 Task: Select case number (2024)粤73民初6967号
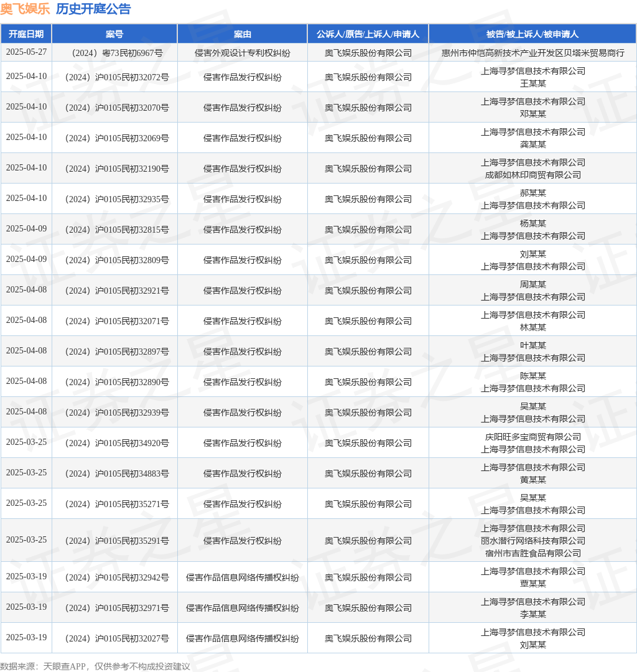[117, 53]
